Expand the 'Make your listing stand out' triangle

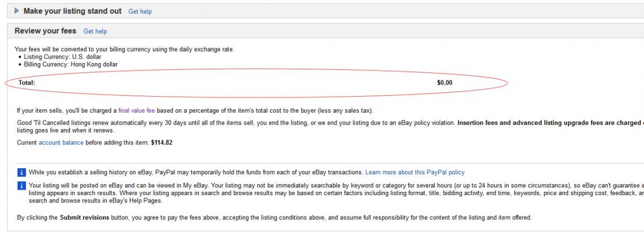tap(17, 11)
